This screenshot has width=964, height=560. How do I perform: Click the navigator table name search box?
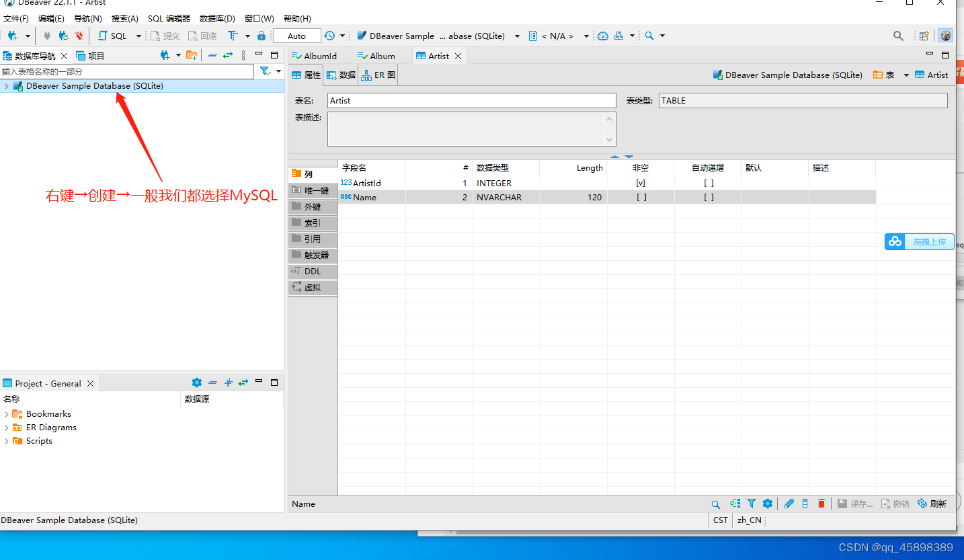(x=127, y=71)
